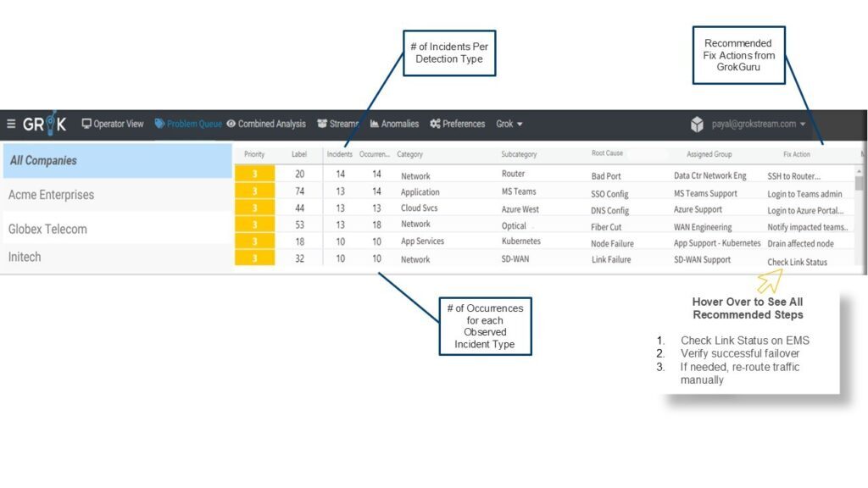
Task: Click label 32 cell
Action: click(299, 258)
